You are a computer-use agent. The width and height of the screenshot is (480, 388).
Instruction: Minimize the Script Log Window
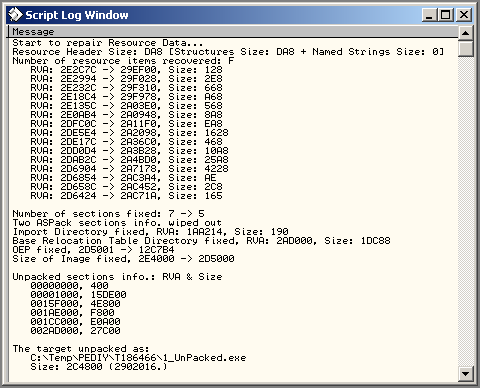[x=429, y=15]
